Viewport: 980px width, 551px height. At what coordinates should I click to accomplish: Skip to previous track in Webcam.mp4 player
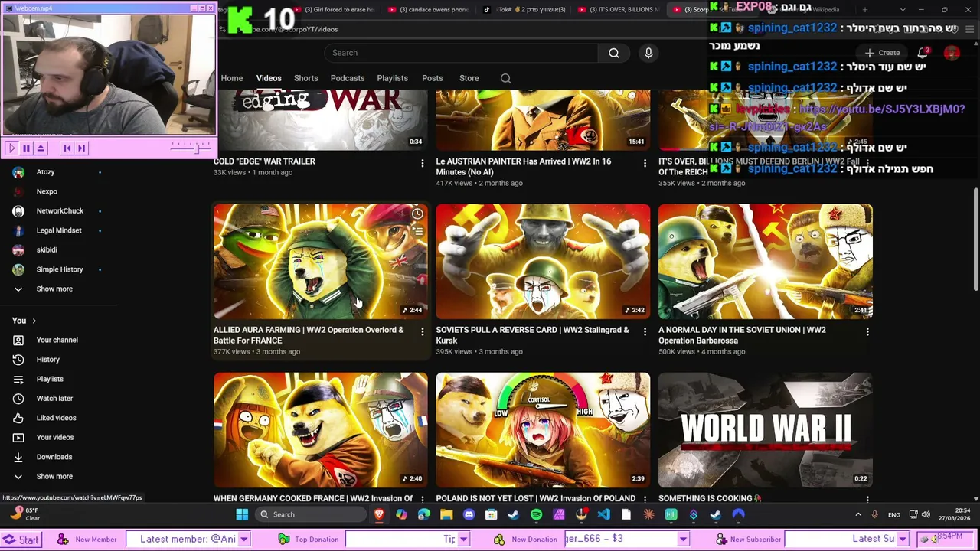click(67, 148)
